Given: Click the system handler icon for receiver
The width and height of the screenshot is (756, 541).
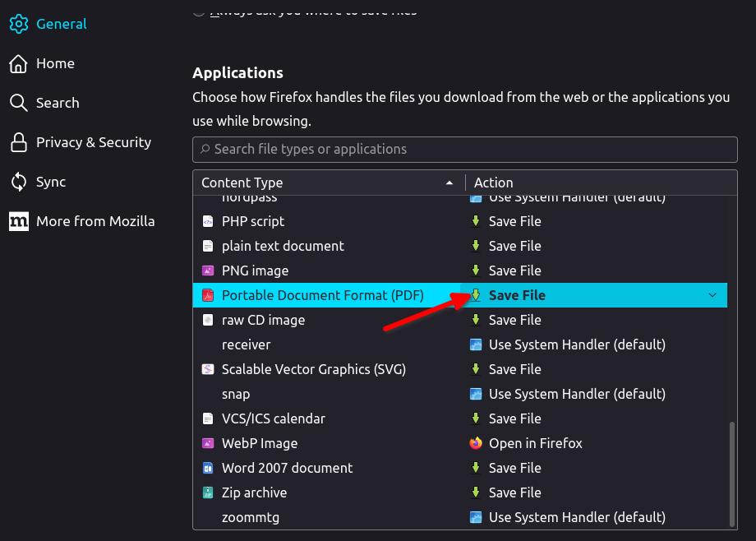Looking at the screenshot, I should [476, 344].
